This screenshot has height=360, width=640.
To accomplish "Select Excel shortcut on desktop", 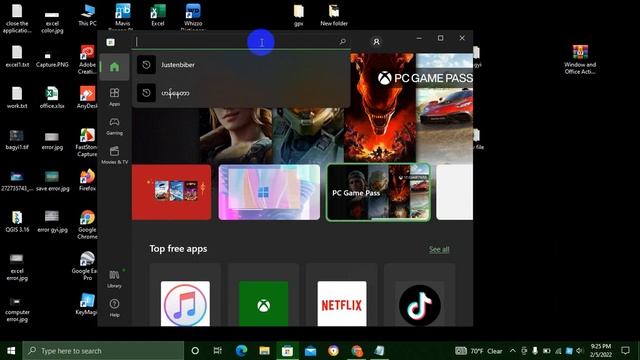I will pyautogui.click(x=158, y=16).
